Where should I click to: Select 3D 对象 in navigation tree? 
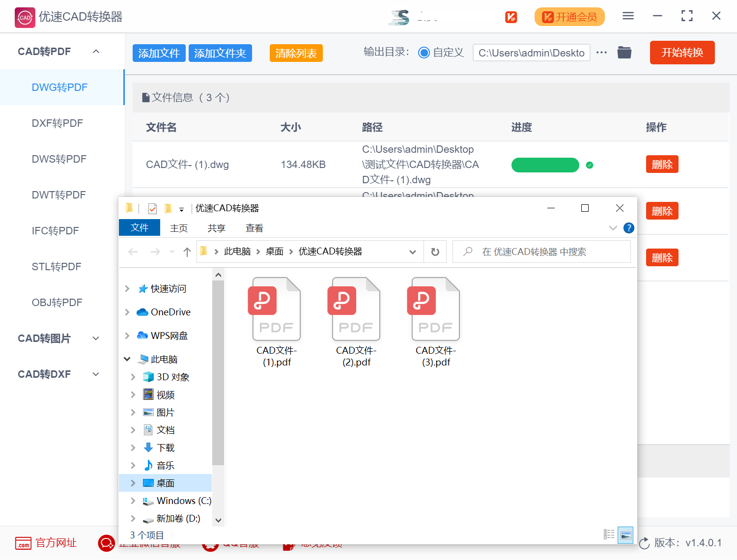coord(166,377)
